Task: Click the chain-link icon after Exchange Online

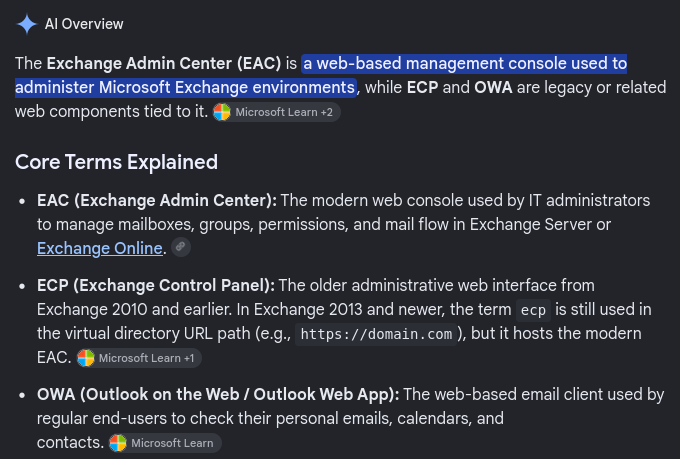Action: 181,247
